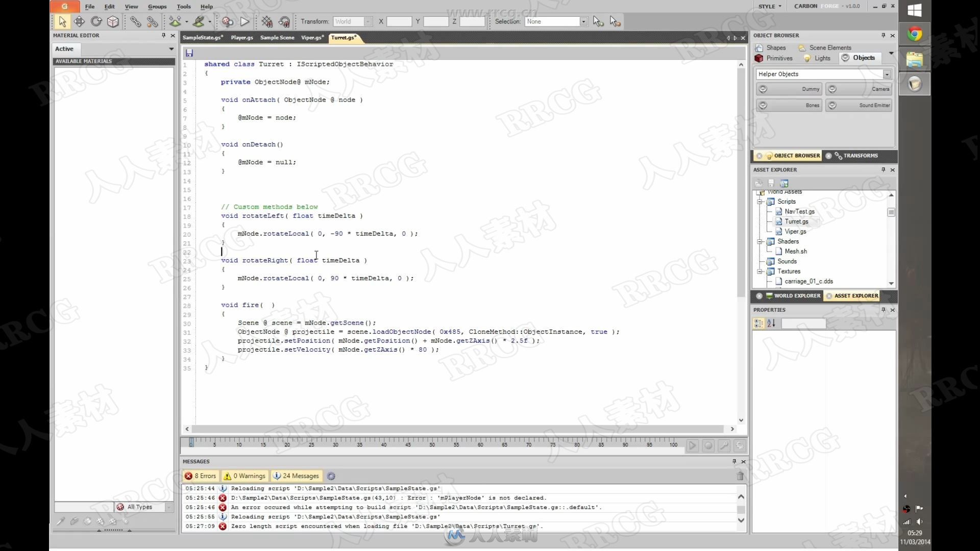
Task: Toggle categorized view in Properties panel
Action: pyautogui.click(x=758, y=323)
